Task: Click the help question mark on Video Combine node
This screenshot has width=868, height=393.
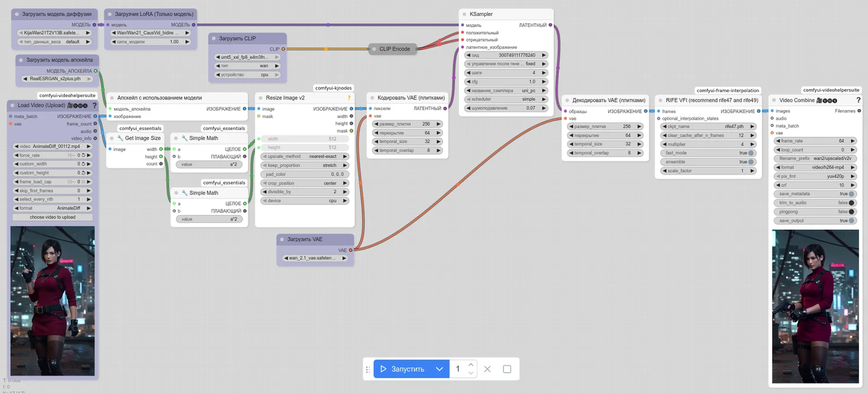Action: pyautogui.click(x=858, y=100)
